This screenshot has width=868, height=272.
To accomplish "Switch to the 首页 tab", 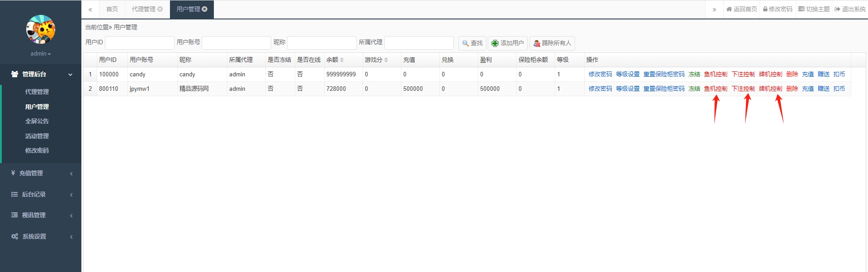I will coord(112,9).
